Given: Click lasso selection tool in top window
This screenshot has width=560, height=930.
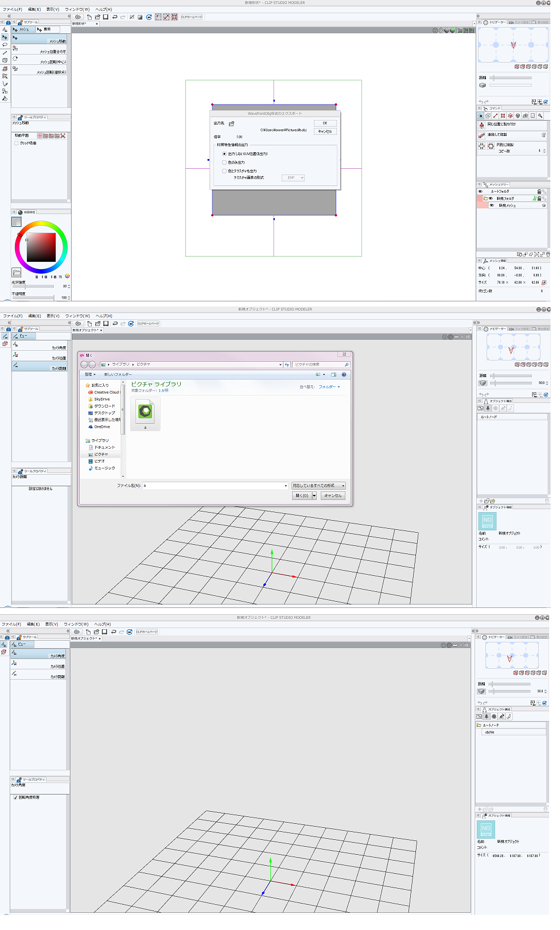Looking at the screenshot, I should tap(5, 45).
